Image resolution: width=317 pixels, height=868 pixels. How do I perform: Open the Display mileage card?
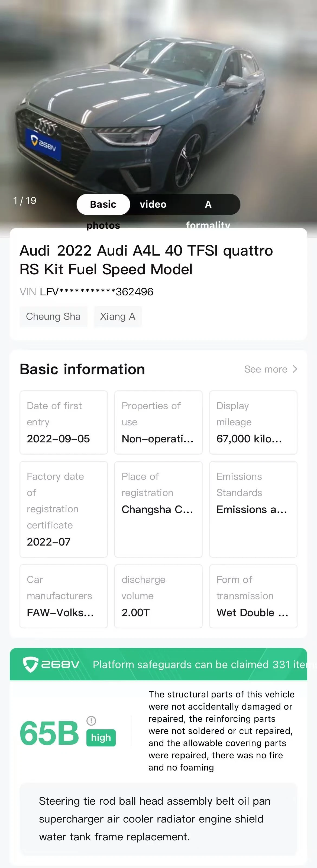tap(253, 423)
